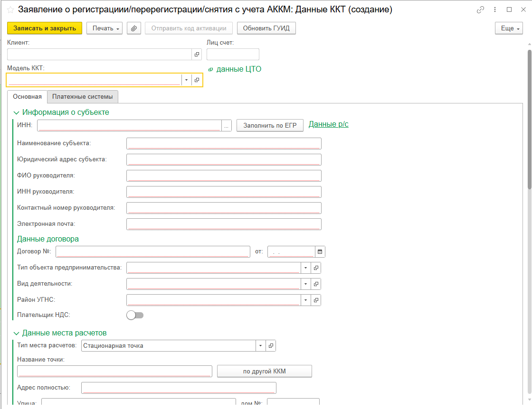Focus Юридический адрес субъекта field
The width and height of the screenshot is (532, 409).
(x=224, y=159)
